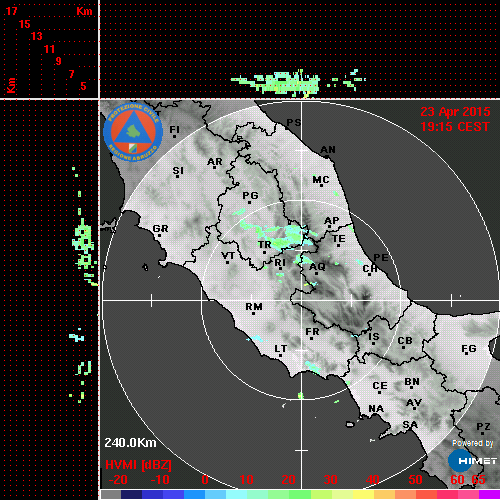Click the 240.0Km range label
The height and width of the screenshot is (500, 500).
[x=130, y=443]
